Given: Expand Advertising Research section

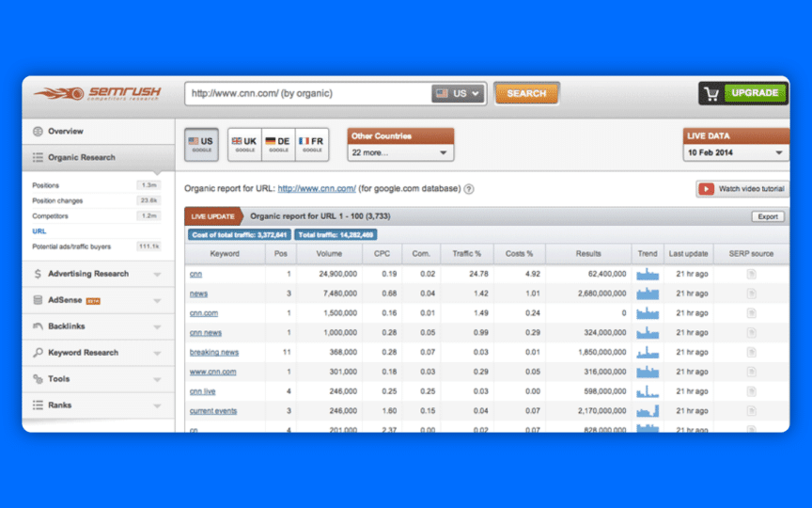Looking at the screenshot, I should (x=158, y=274).
